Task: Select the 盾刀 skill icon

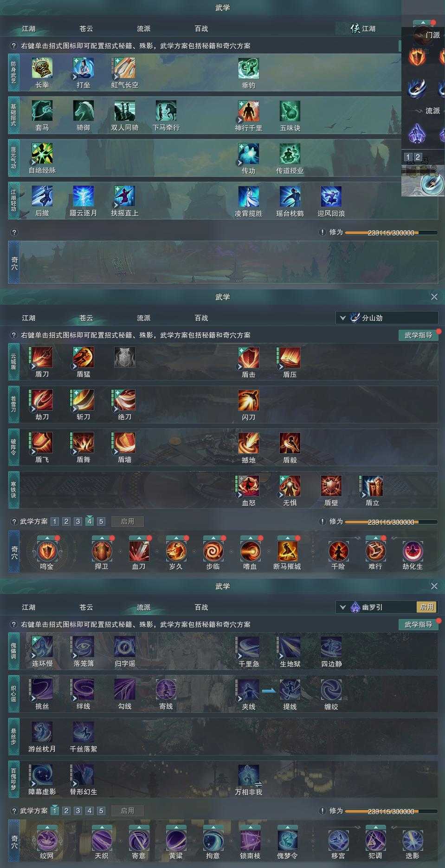Action: (x=42, y=357)
